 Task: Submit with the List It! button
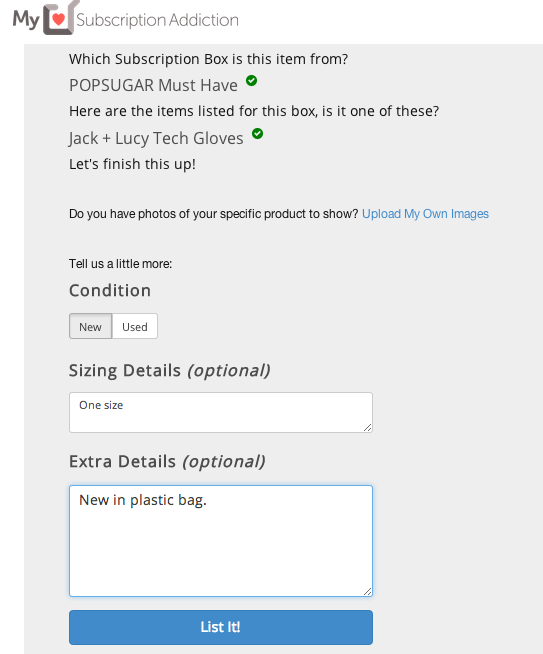[x=221, y=627]
